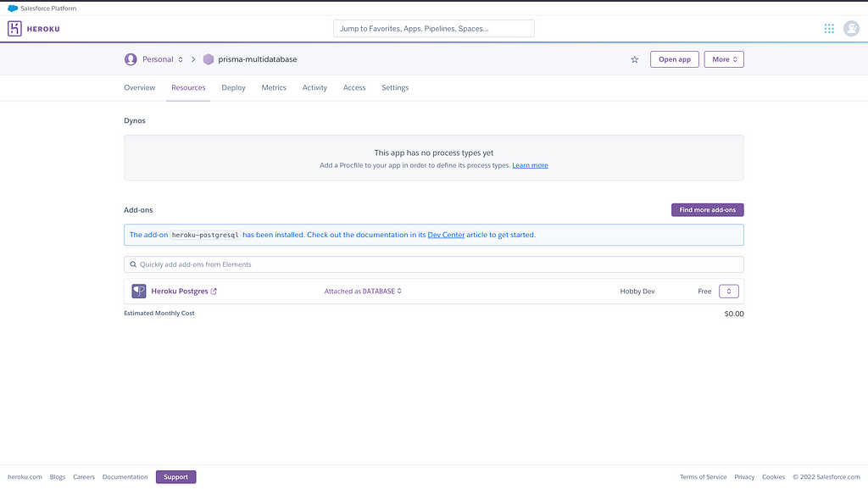Open the Metrics tab
The image size is (868, 489).
(x=274, y=87)
